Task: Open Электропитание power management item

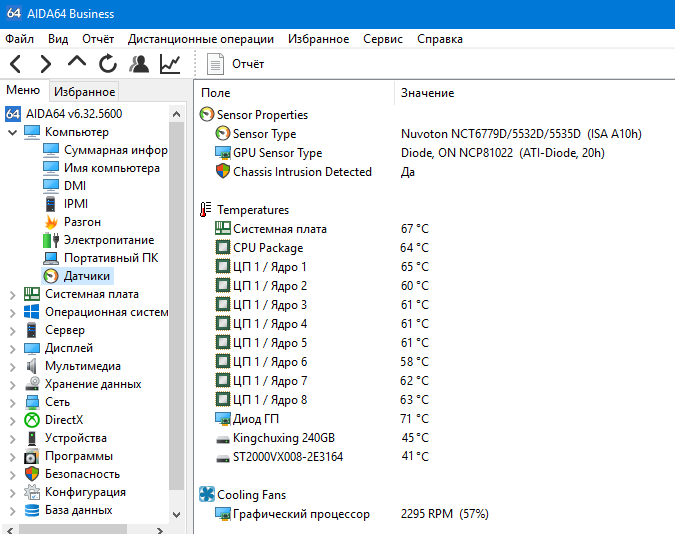Action: coord(99,240)
